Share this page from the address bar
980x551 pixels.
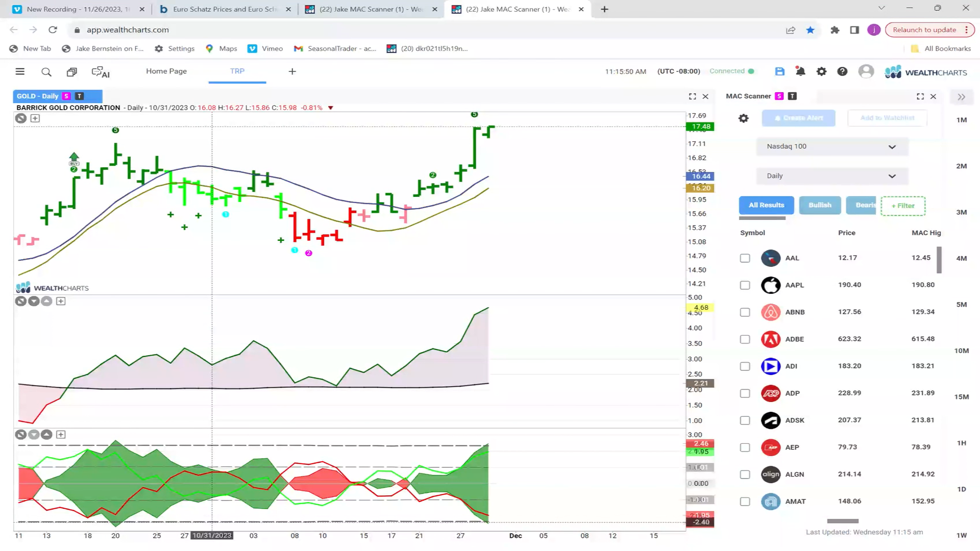(x=791, y=30)
